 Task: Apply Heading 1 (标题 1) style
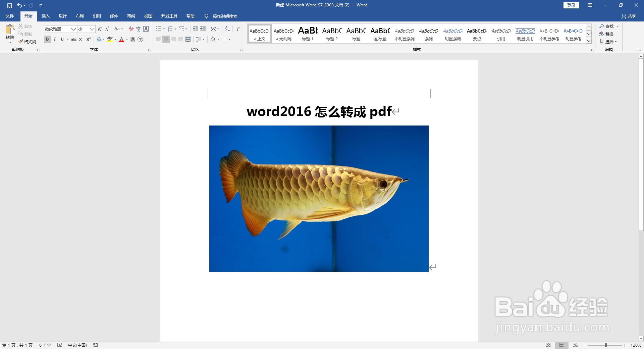308,34
